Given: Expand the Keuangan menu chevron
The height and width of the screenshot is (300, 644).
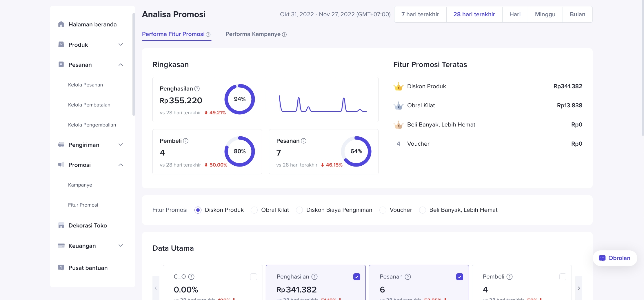Looking at the screenshot, I should (x=121, y=246).
